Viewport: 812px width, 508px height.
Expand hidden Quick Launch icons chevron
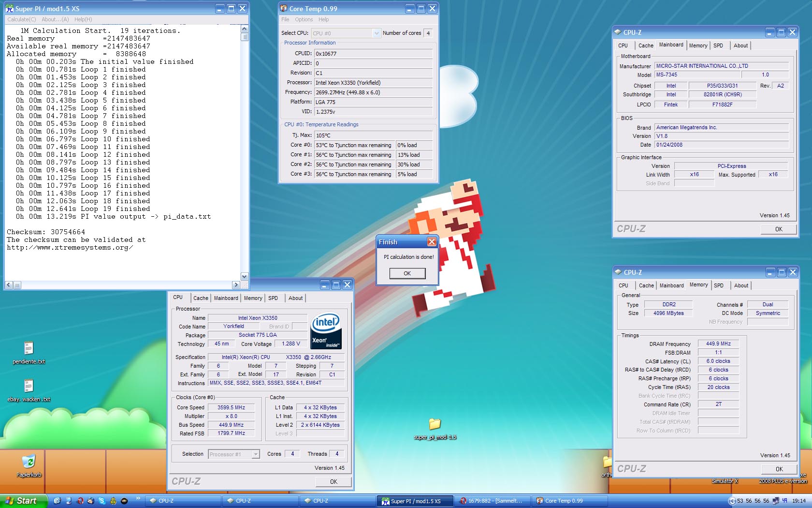[x=138, y=498]
